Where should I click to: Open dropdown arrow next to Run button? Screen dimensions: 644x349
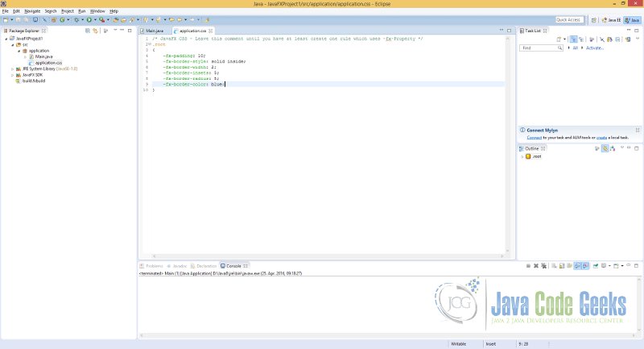point(95,19)
